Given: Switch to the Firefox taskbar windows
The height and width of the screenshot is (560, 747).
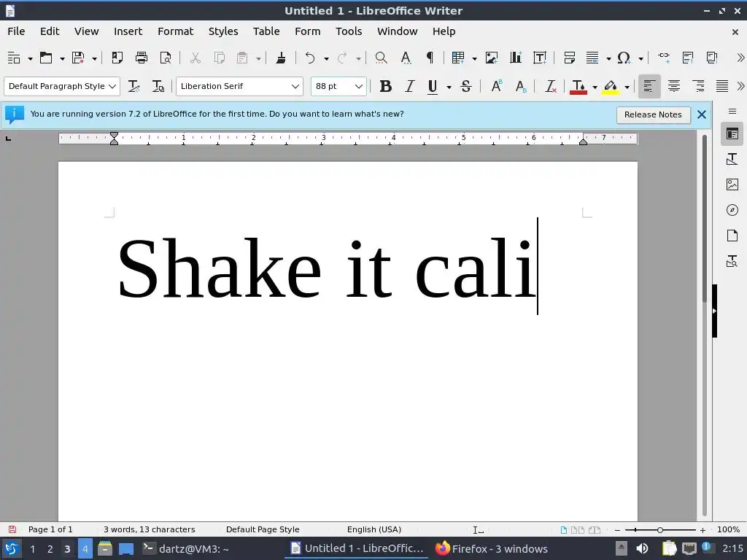Looking at the screenshot, I should click(491, 548).
